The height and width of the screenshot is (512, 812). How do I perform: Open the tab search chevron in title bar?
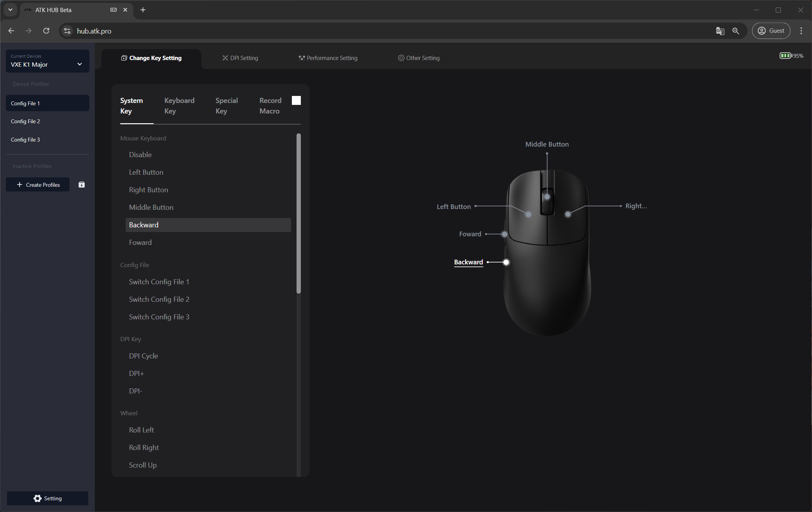(10, 10)
